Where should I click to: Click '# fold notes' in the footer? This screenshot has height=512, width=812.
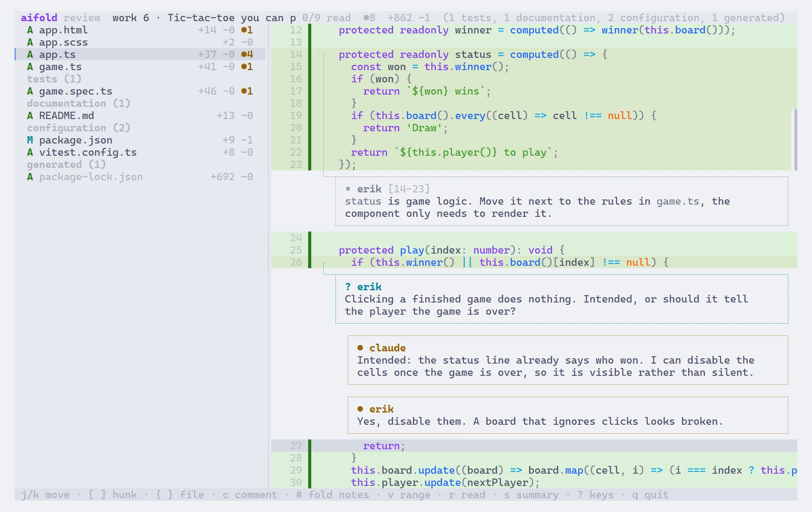pyautogui.click(x=333, y=495)
